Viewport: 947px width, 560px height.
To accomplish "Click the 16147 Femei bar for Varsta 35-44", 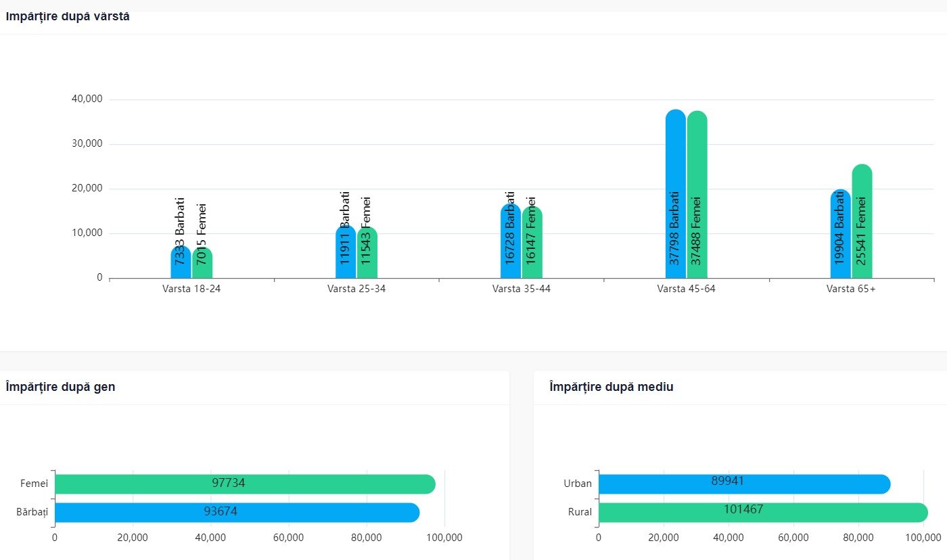I will 532,242.
